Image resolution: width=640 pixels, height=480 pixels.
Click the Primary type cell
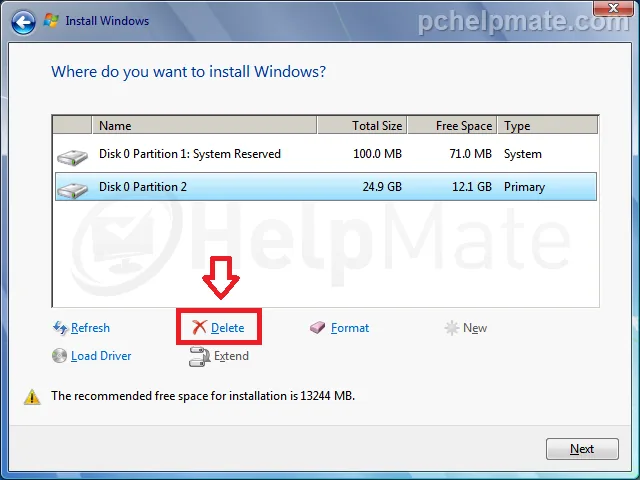pyautogui.click(x=524, y=187)
